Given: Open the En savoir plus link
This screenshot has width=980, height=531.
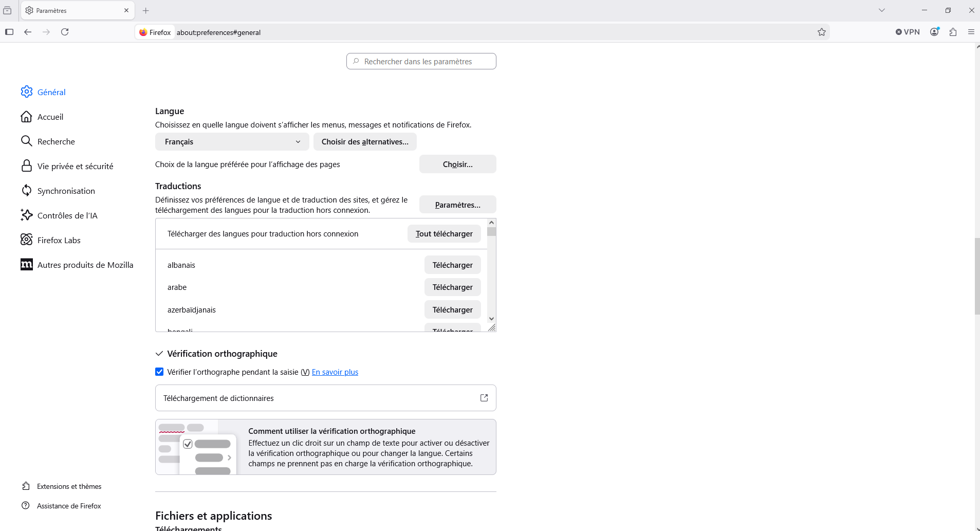Looking at the screenshot, I should 335,372.
